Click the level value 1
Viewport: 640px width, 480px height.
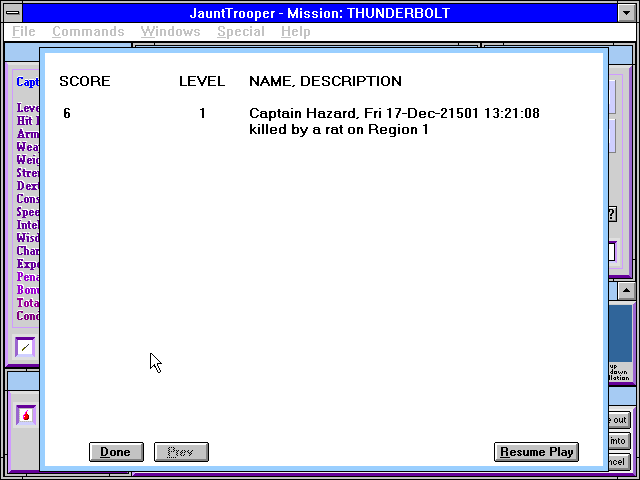coord(202,113)
